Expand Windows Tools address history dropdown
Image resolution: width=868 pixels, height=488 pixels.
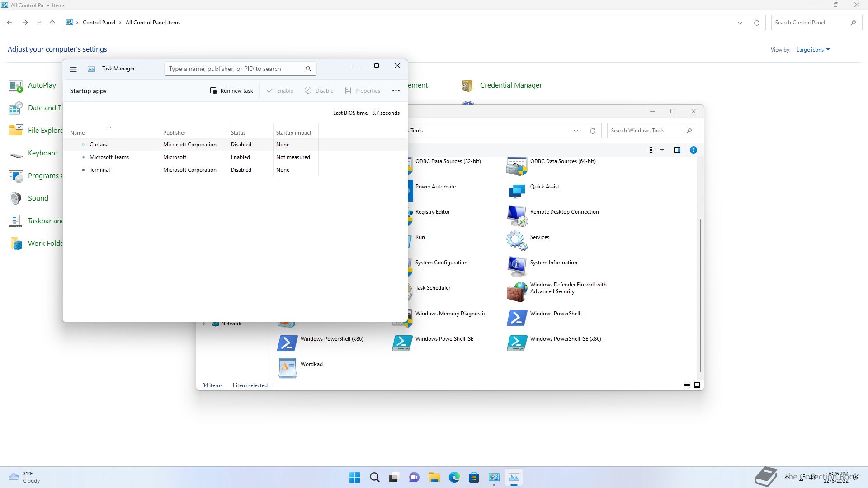coord(576,131)
